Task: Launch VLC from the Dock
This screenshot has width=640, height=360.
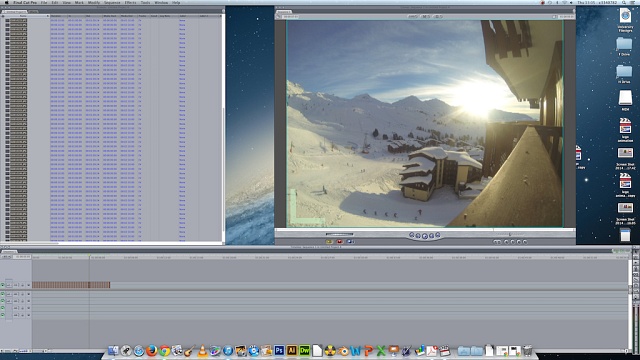Action: pos(202,351)
